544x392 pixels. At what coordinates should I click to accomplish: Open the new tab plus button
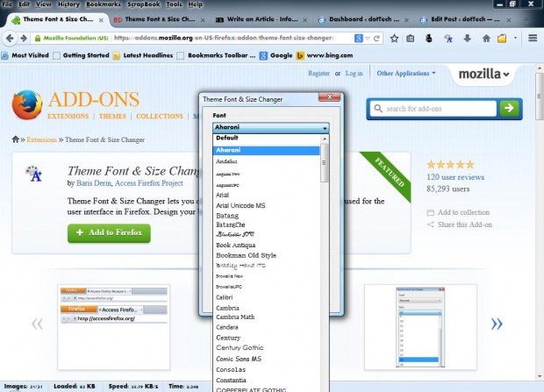click(526, 20)
